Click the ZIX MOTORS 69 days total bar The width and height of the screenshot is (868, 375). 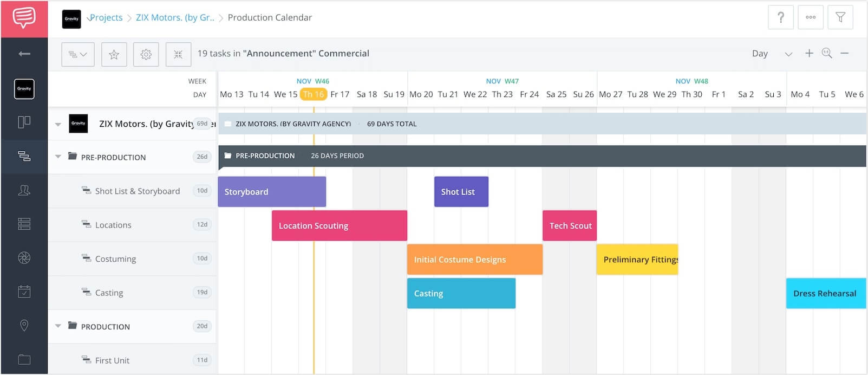click(542, 124)
